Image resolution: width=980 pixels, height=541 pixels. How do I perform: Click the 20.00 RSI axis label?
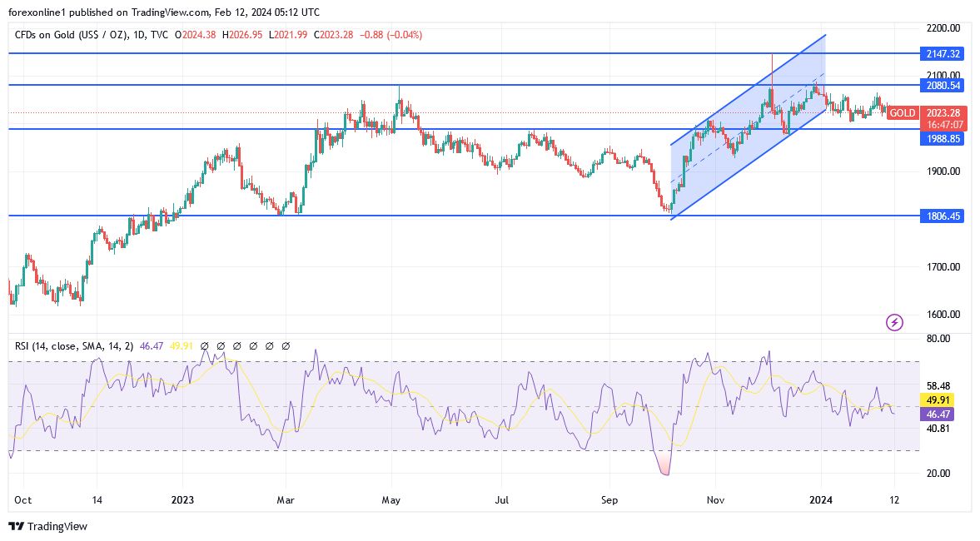(938, 474)
